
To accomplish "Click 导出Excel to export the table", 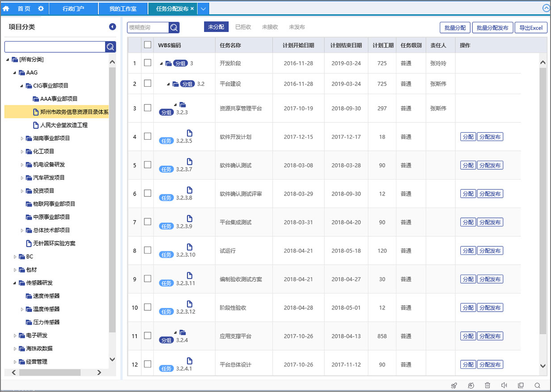I will (531, 28).
